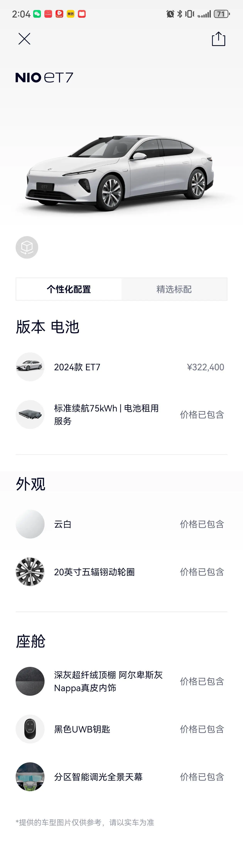Select the 云白 color swatch
Image resolution: width=243 pixels, height=868 pixels.
coord(30,524)
